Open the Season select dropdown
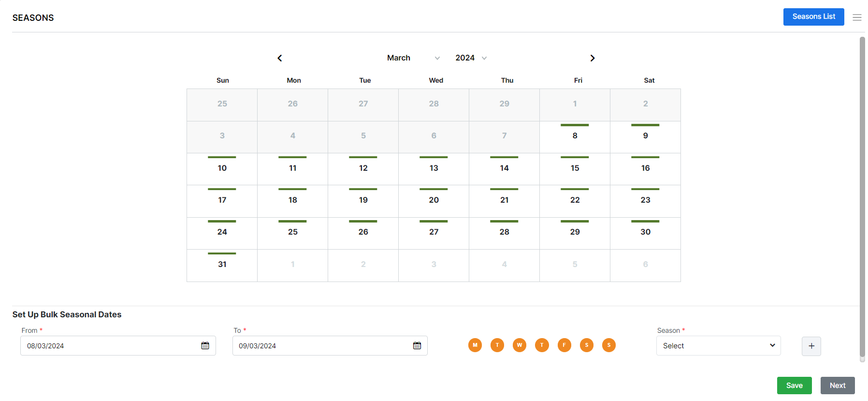 tap(718, 345)
